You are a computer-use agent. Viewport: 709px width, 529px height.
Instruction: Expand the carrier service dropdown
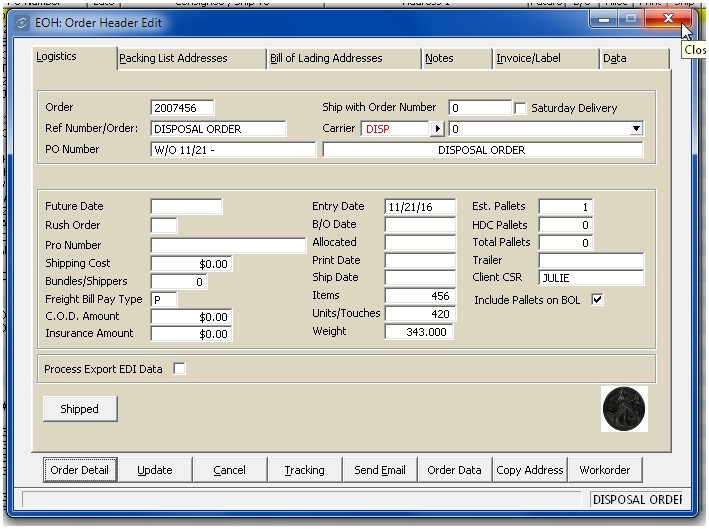[x=636, y=129]
